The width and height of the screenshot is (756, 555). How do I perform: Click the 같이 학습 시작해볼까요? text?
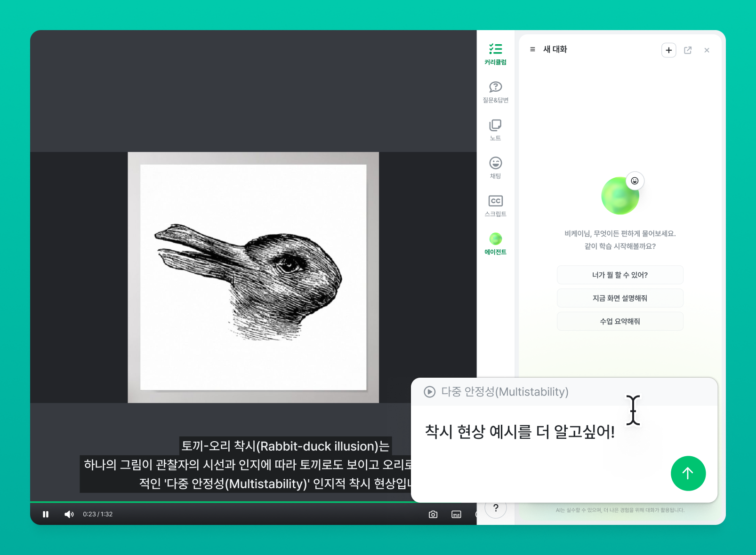pyautogui.click(x=620, y=246)
